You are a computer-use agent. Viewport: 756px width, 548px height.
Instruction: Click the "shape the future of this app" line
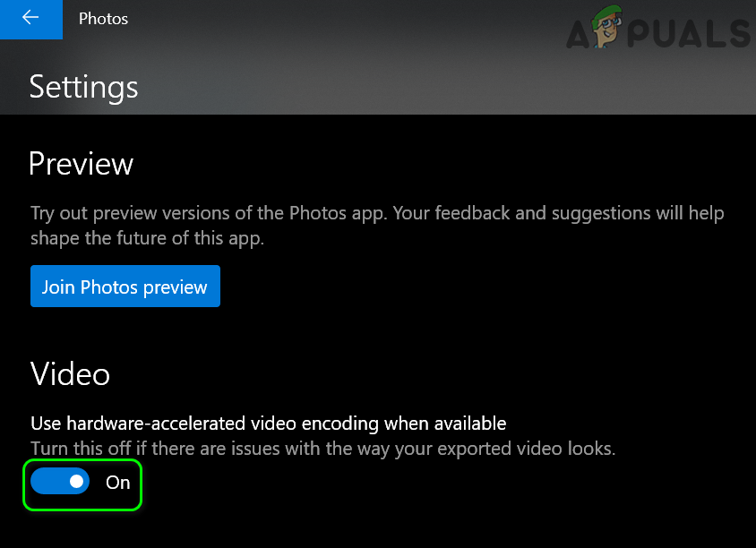pyautogui.click(x=148, y=239)
